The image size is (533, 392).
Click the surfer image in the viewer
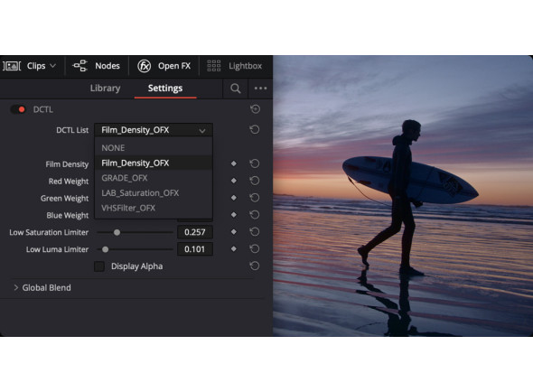coord(403,196)
